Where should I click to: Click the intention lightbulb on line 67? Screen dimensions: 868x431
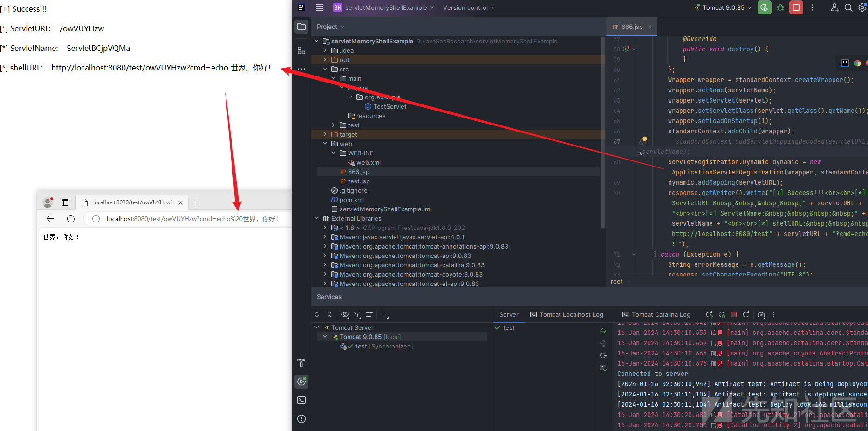(x=645, y=139)
